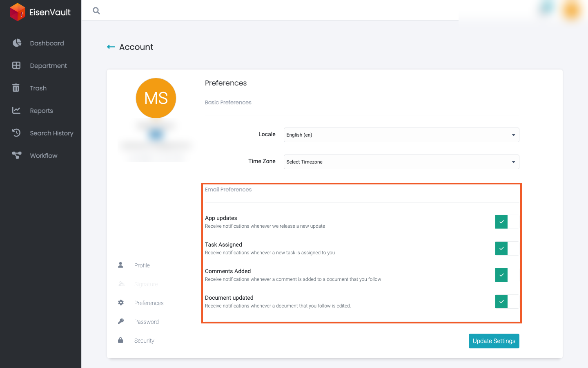Click the Signature pen icon
588x368 pixels.
pyautogui.click(x=121, y=284)
